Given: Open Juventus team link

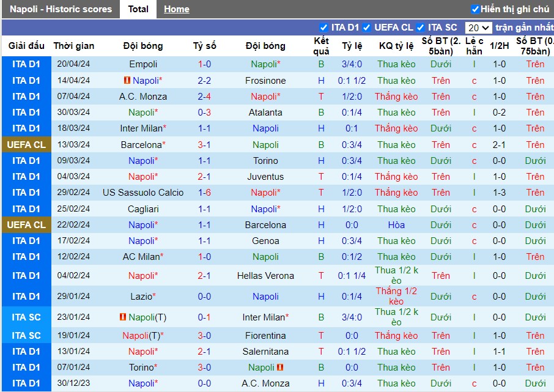Looking at the screenshot, I should click(265, 177).
